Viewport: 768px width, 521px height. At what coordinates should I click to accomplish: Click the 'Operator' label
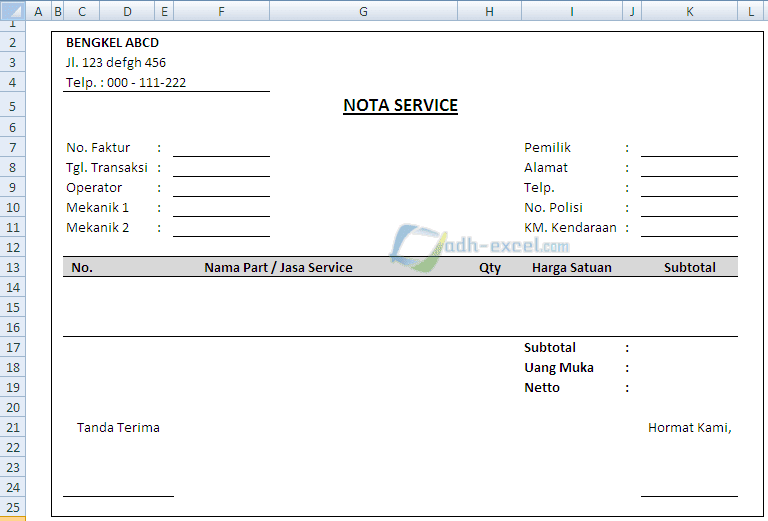94,188
